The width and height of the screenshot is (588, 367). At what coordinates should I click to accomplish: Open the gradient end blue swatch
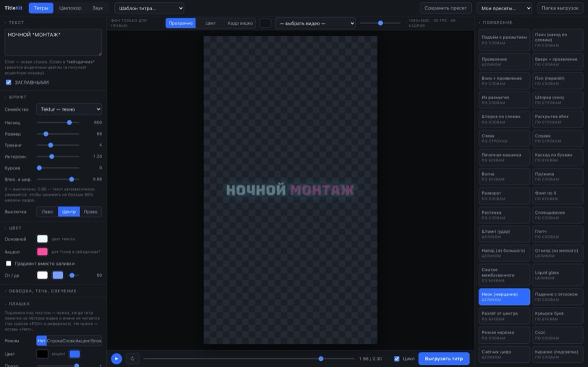click(57, 275)
